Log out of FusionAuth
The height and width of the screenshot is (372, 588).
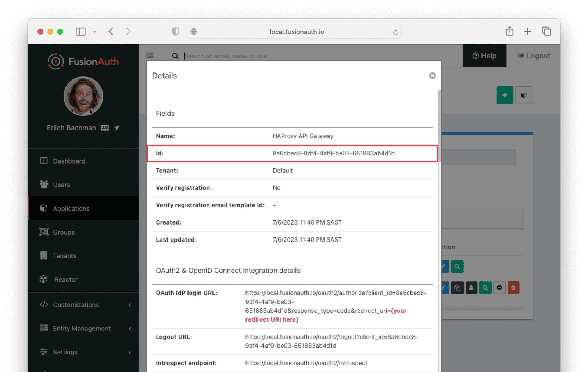pyautogui.click(x=534, y=56)
